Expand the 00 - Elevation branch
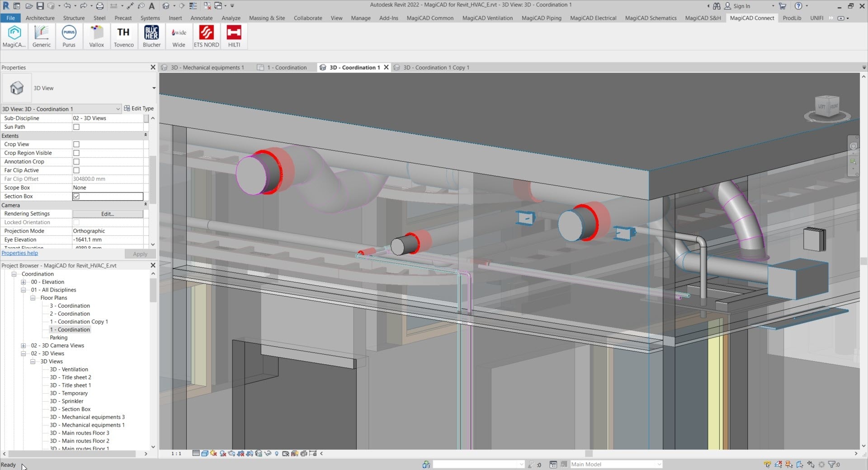868x470 pixels. click(x=24, y=282)
